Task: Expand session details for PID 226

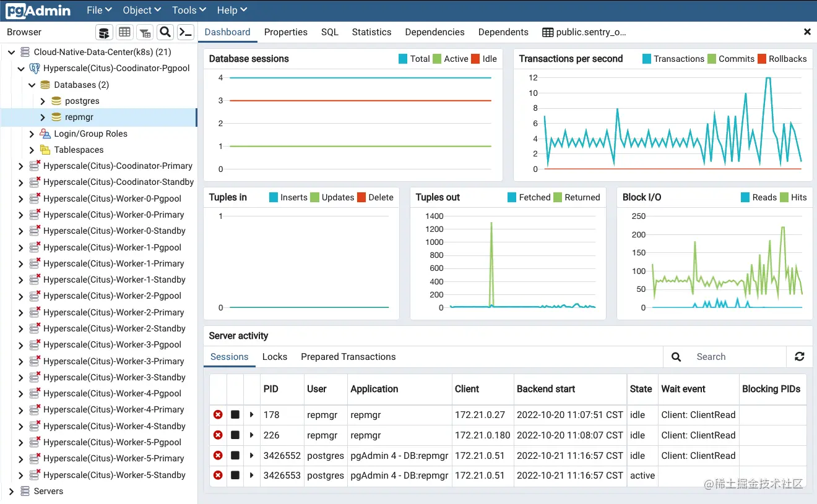Action: coord(251,435)
